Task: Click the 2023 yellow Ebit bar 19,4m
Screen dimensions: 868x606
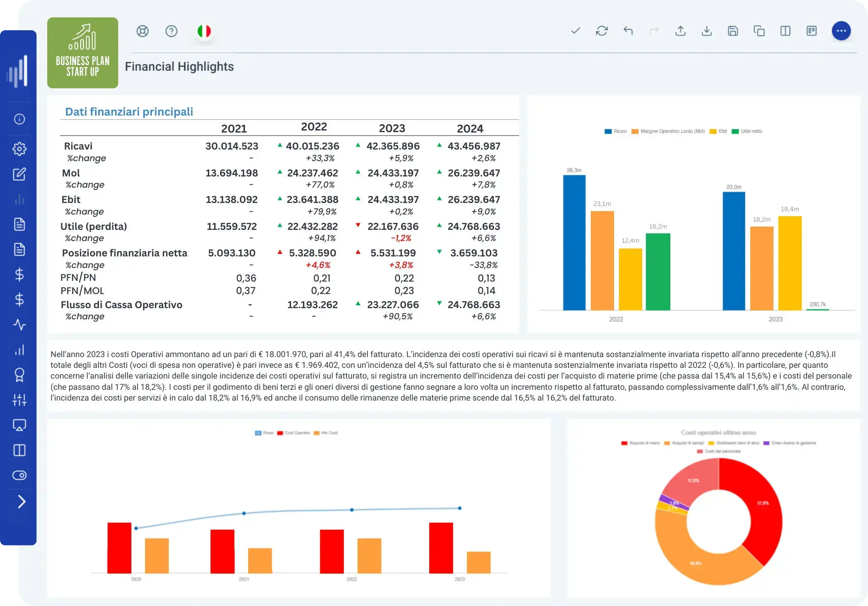Action: coord(790,263)
